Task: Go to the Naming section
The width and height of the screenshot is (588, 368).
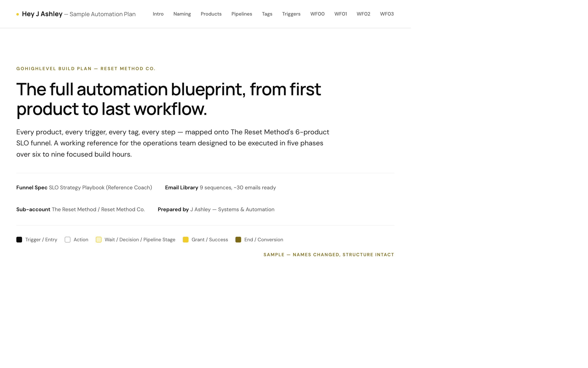Action: tap(182, 14)
